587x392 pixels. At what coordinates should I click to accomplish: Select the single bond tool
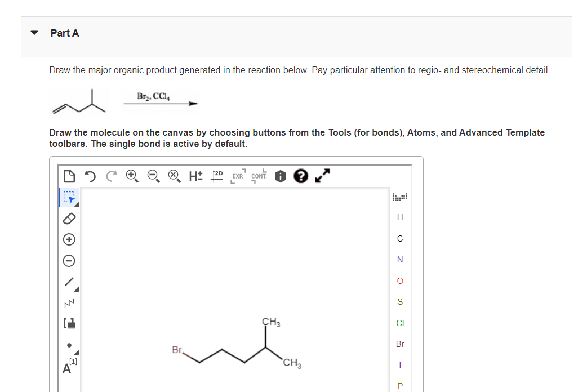(x=70, y=282)
